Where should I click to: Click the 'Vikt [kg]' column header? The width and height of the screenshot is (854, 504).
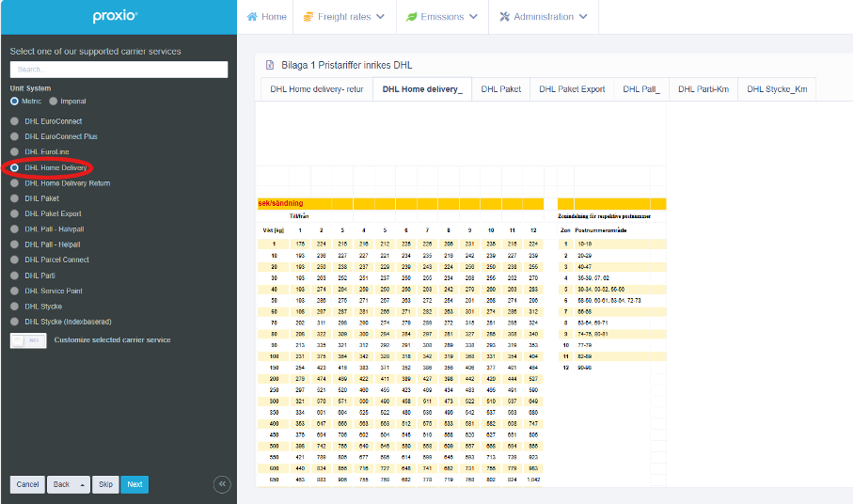pyautogui.click(x=274, y=230)
